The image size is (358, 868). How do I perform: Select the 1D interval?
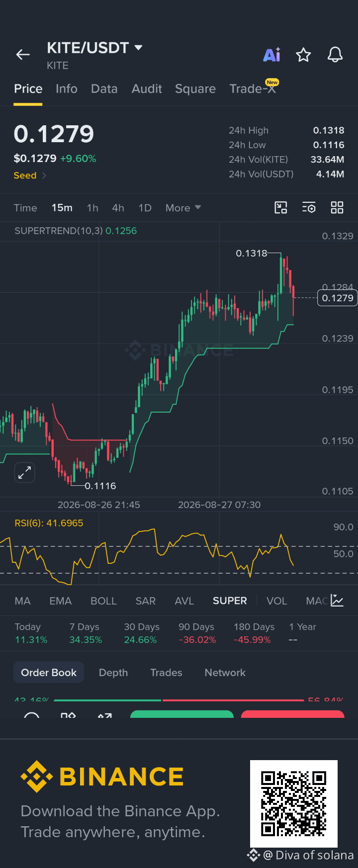(145, 208)
